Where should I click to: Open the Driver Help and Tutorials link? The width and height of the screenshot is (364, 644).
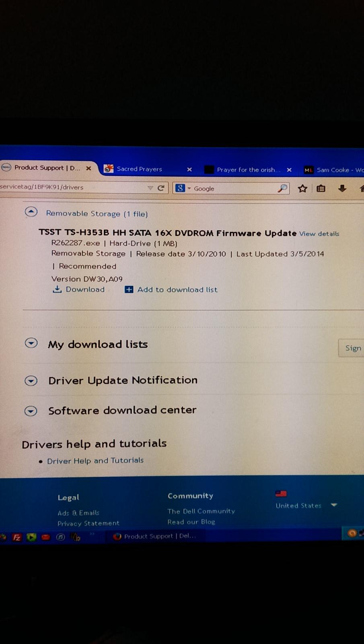click(x=95, y=460)
